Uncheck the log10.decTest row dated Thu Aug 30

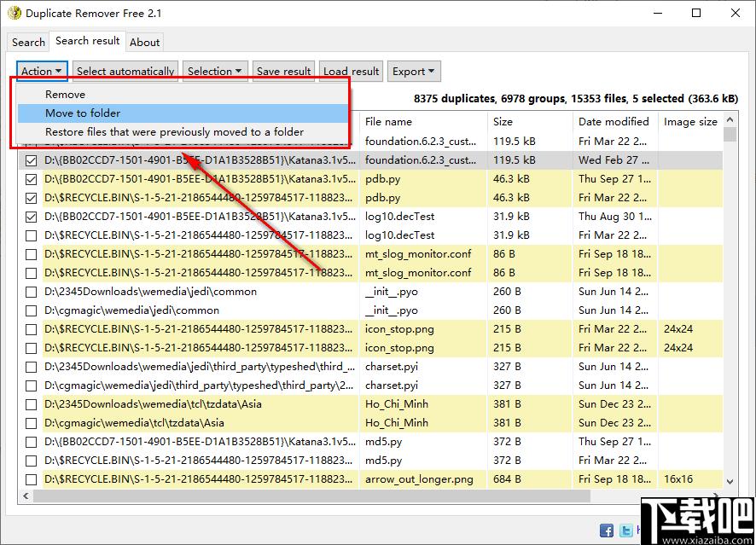click(31, 217)
